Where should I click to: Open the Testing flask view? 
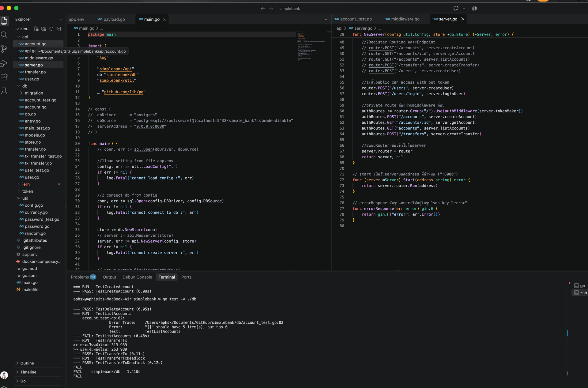click(x=4, y=91)
